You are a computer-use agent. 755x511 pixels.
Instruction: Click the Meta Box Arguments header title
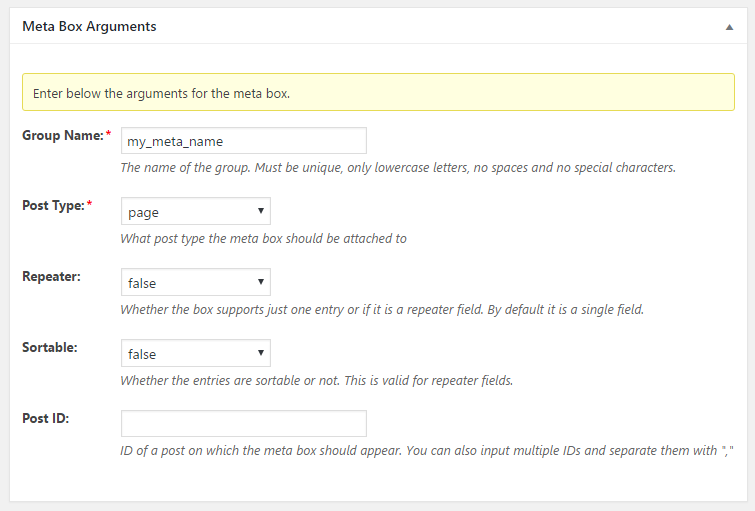click(90, 26)
